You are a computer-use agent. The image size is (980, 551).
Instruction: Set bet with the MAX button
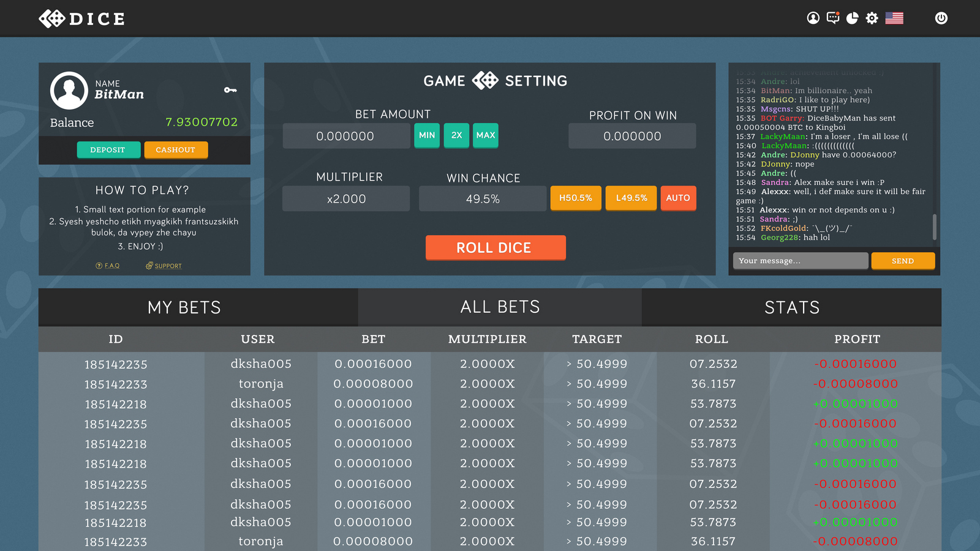click(x=486, y=135)
